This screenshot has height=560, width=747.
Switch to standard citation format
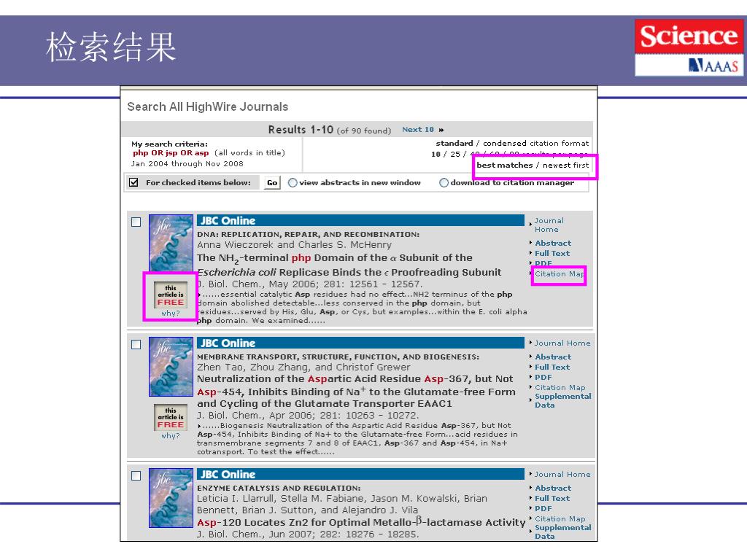454,144
